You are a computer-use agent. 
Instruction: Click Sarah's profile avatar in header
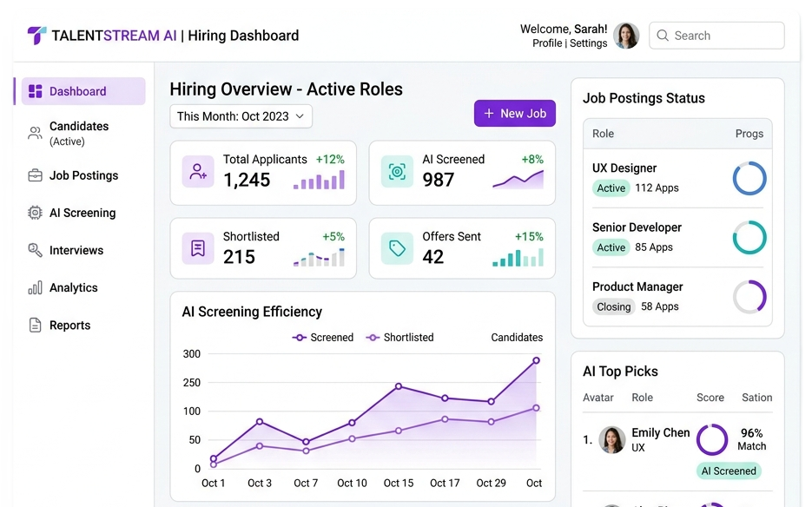point(626,36)
